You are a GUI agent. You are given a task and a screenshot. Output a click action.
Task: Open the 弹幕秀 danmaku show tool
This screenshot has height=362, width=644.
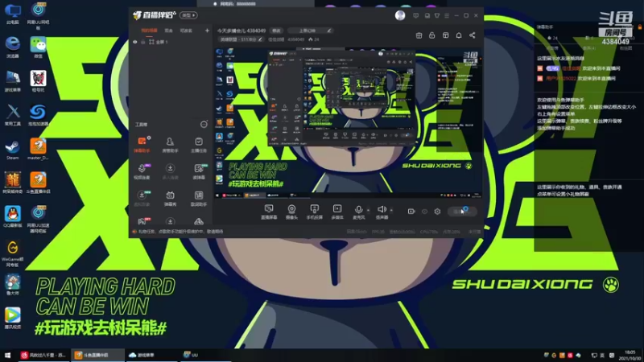click(170, 198)
